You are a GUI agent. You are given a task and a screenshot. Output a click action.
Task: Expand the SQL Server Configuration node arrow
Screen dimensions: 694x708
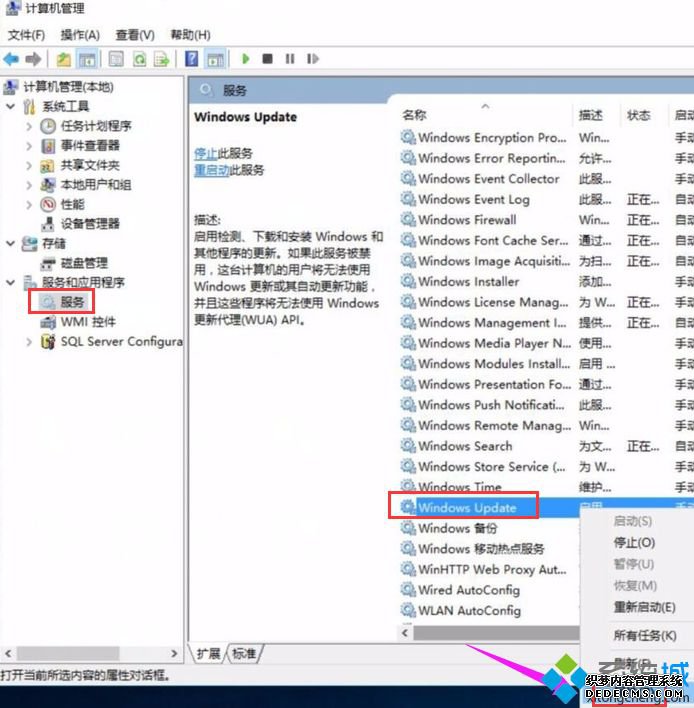click(30, 341)
